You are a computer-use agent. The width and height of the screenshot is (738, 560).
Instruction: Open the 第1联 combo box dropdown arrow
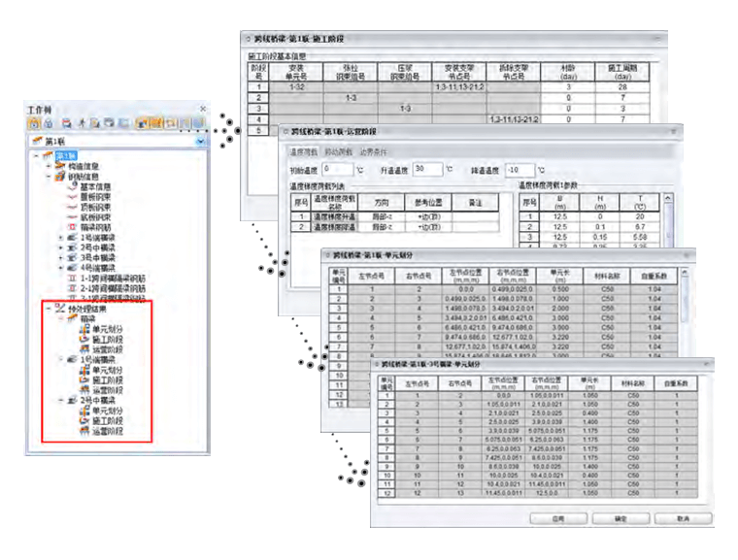click(x=201, y=141)
